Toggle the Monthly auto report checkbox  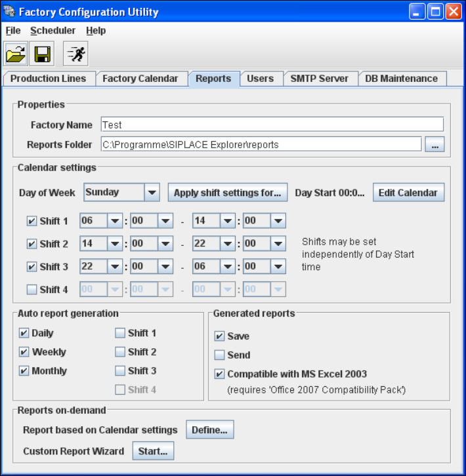(24, 370)
